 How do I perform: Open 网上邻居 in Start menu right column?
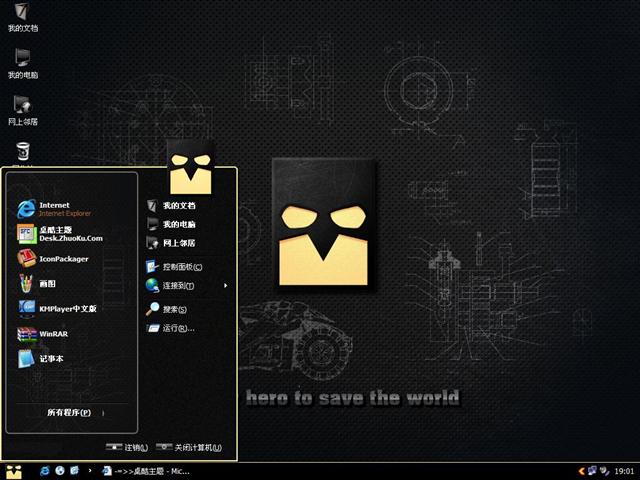pyautogui.click(x=171, y=243)
